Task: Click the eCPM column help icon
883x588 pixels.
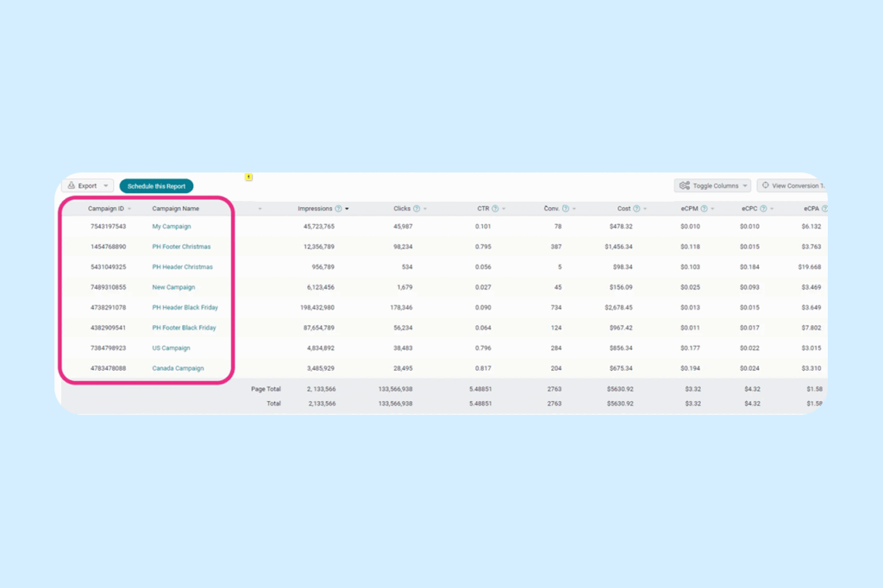Action: [704, 209]
